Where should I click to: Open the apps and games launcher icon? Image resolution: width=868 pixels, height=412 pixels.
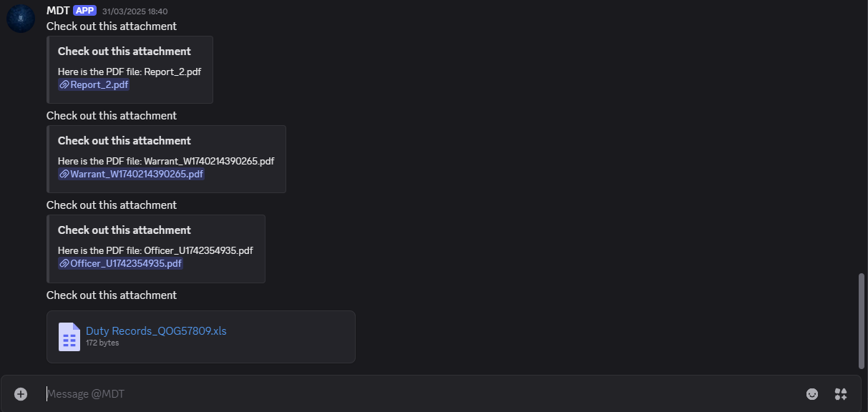pyautogui.click(x=840, y=393)
